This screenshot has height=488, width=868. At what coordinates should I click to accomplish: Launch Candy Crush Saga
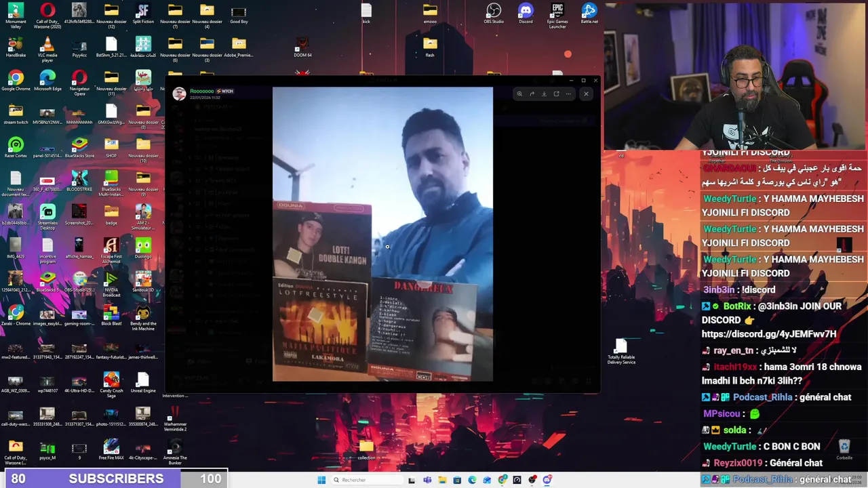(111, 385)
